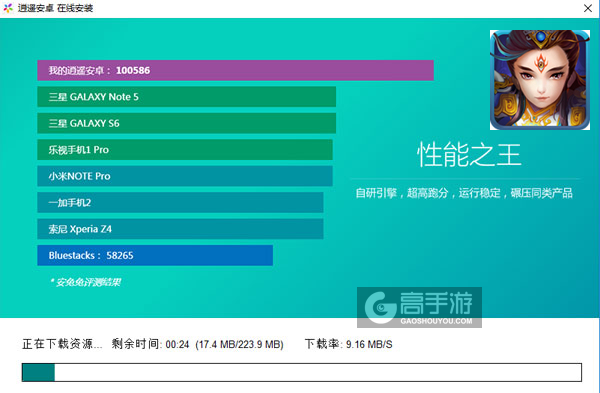This screenshot has width=600, height=393.
Task: Click the game character thumbnail image
Action: pos(540,80)
